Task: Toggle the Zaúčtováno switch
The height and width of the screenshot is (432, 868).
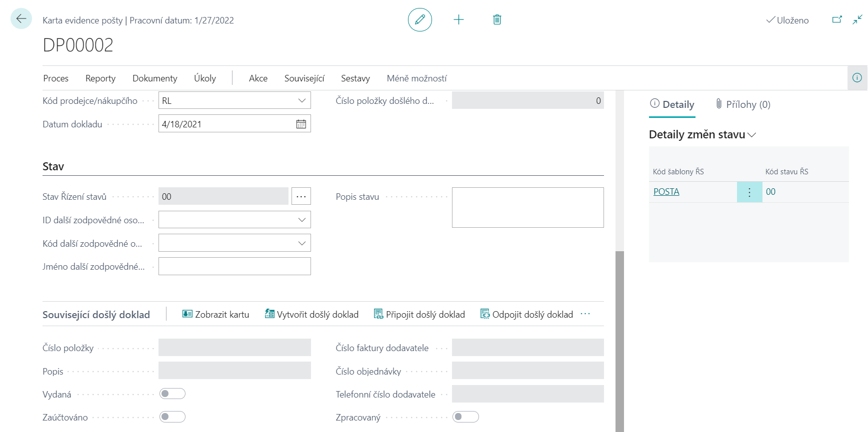Action: click(x=172, y=417)
